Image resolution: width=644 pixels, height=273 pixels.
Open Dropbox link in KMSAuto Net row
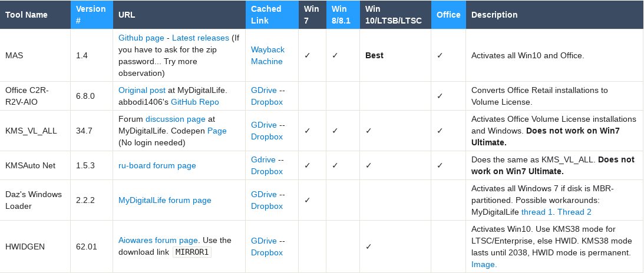pyautogui.click(x=267, y=171)
